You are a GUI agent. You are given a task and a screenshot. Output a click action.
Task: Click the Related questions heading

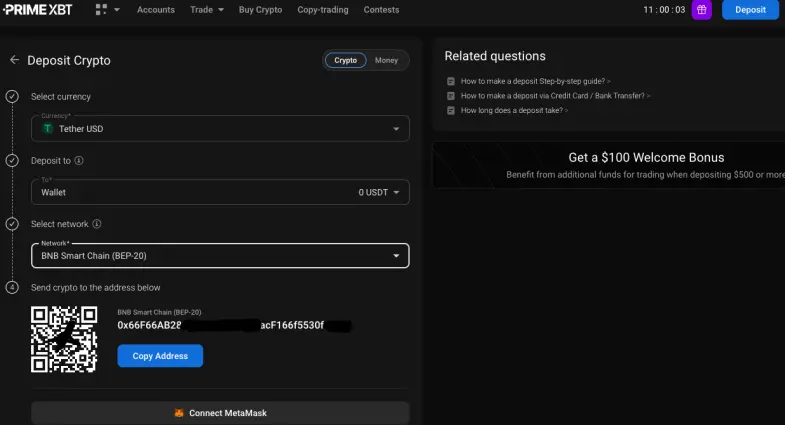coord(495,56)
